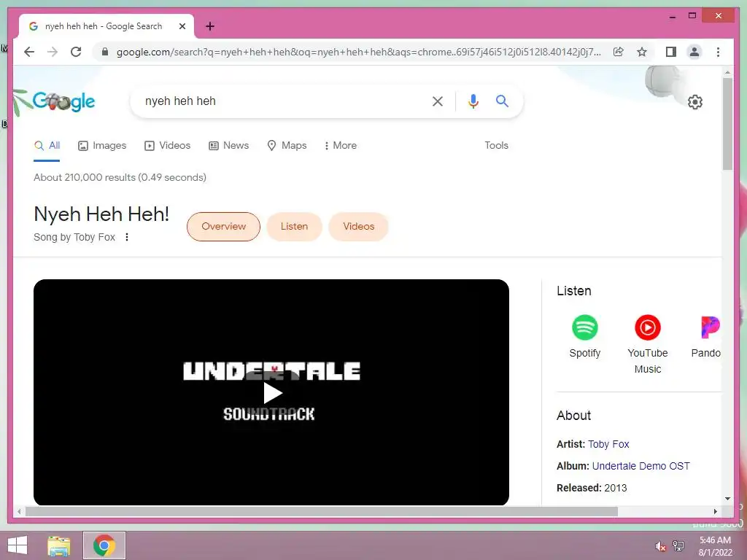Open the Windows Start button
747x560 pixels.
coord(18,545)
